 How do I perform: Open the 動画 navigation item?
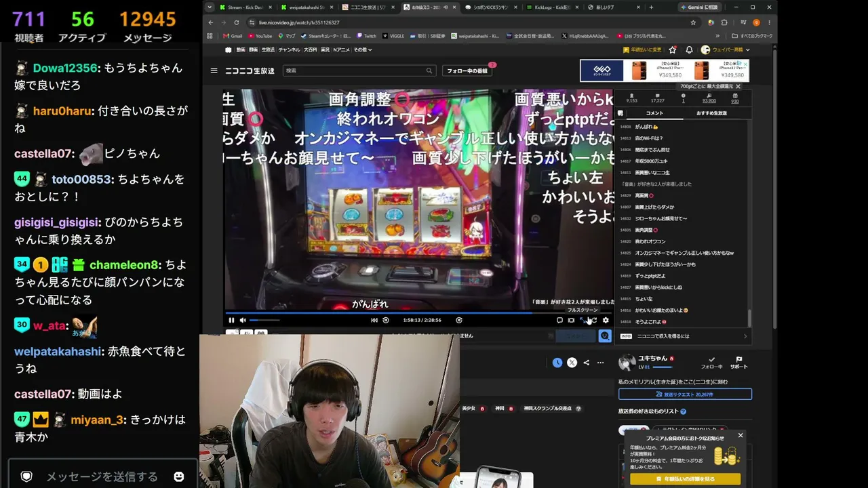241,49
